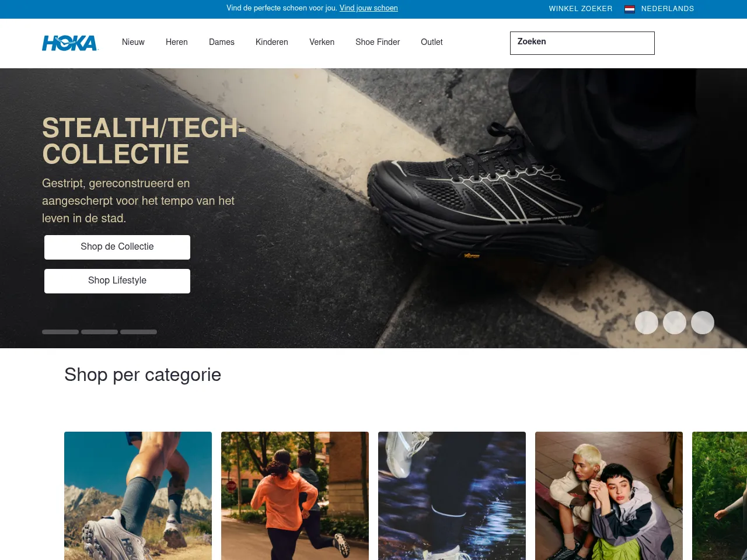Click the first round carousel control button
The width and height of the screenshot is (747, 560).
click(x=647, y=323)
